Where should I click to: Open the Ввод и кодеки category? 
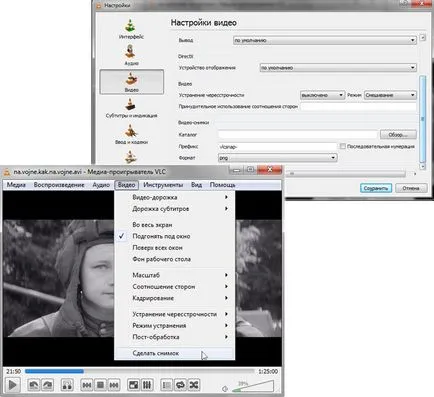[x=131, y=135]
